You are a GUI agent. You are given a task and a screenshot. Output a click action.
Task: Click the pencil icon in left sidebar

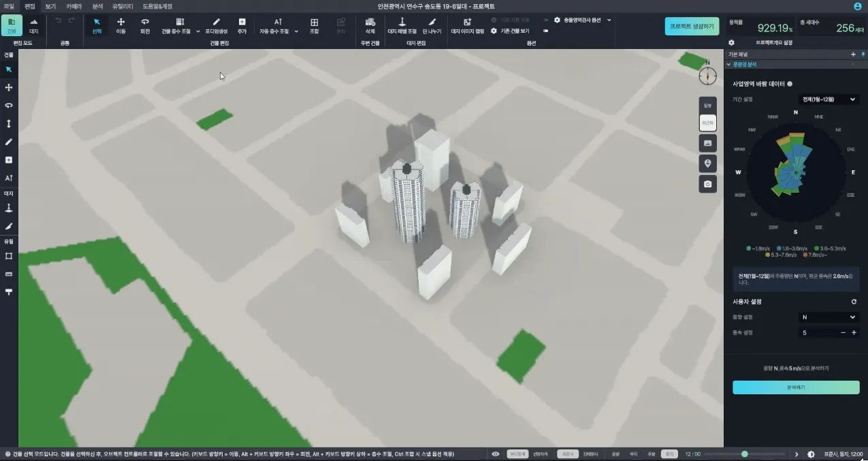point(9,142)
